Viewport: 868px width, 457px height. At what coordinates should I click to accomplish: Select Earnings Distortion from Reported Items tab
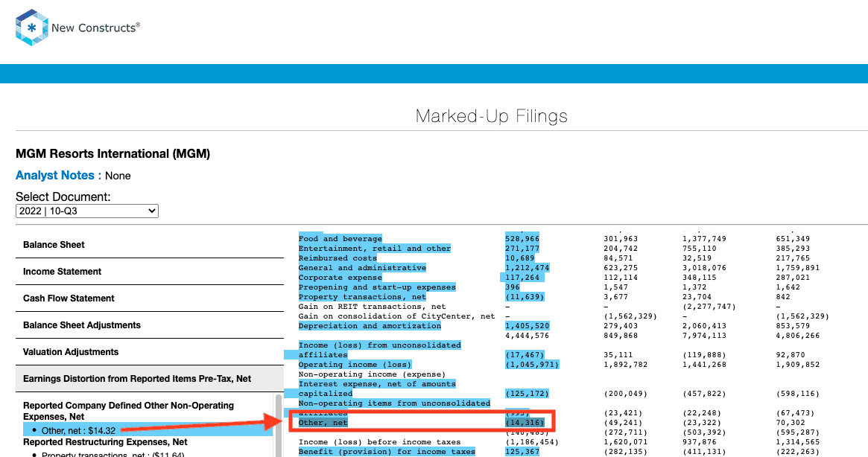click(x=150, y=379)
